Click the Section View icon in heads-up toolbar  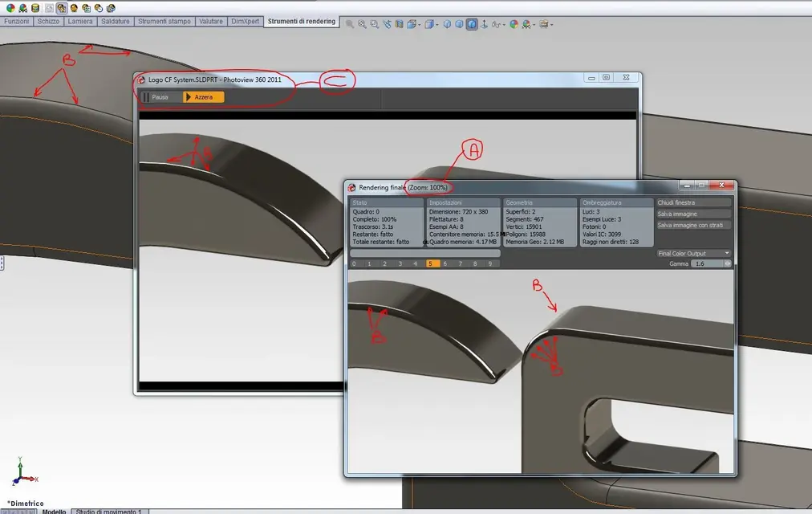(x=388, y=24)
